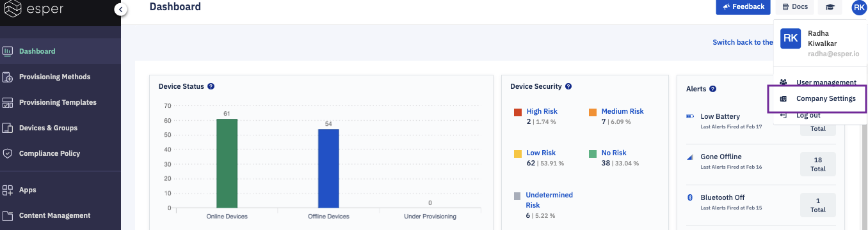Open the Docs button
This screenshot has height=230, width=868.
click(x=794, y=7)
